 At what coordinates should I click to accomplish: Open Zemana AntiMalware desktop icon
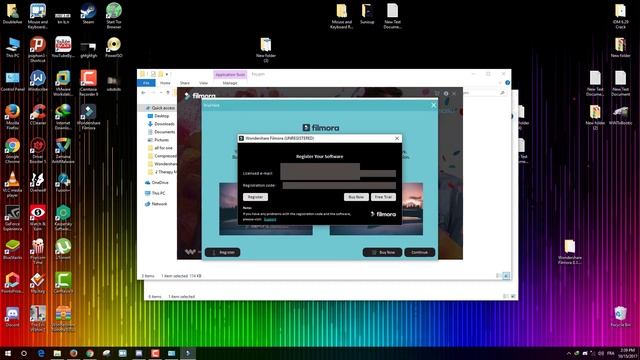pos(63,151)
